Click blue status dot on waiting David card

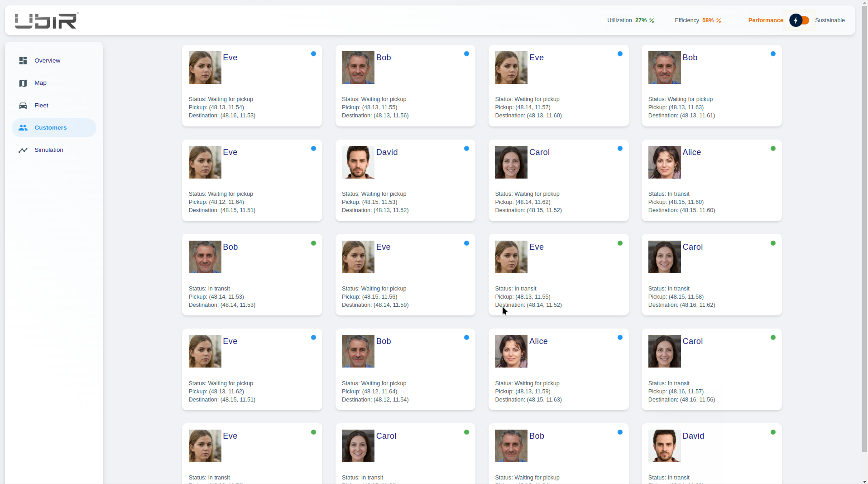coord(466,149)
